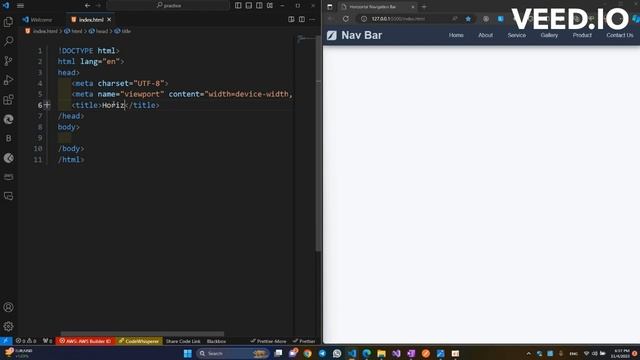Click line number 1 in the gutter
Screen dimensions: 640x360
point(40,51)
